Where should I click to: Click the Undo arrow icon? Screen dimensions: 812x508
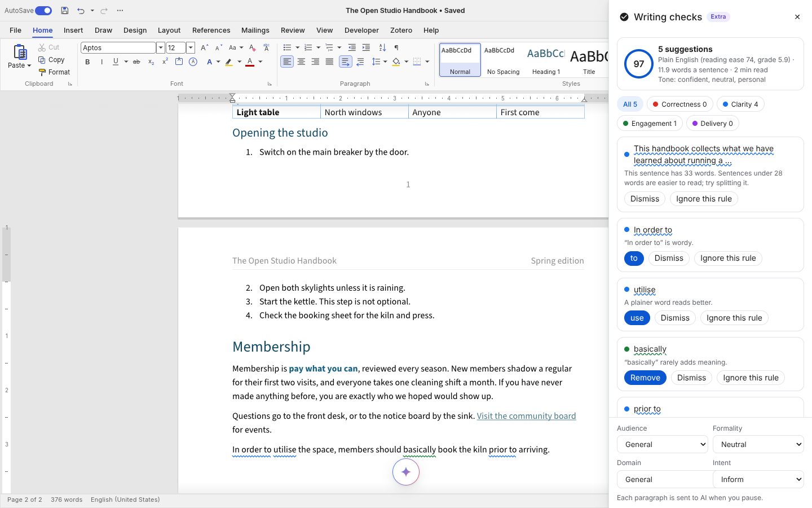click(81, 11)
